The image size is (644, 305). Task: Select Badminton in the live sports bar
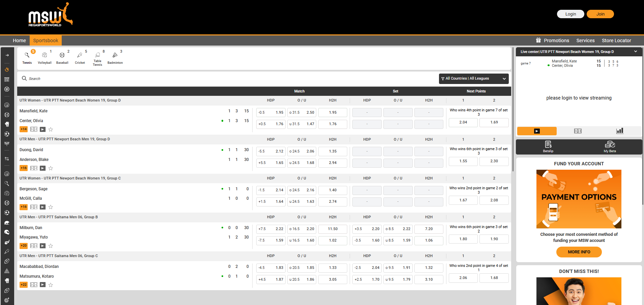[x=115, y=58]
